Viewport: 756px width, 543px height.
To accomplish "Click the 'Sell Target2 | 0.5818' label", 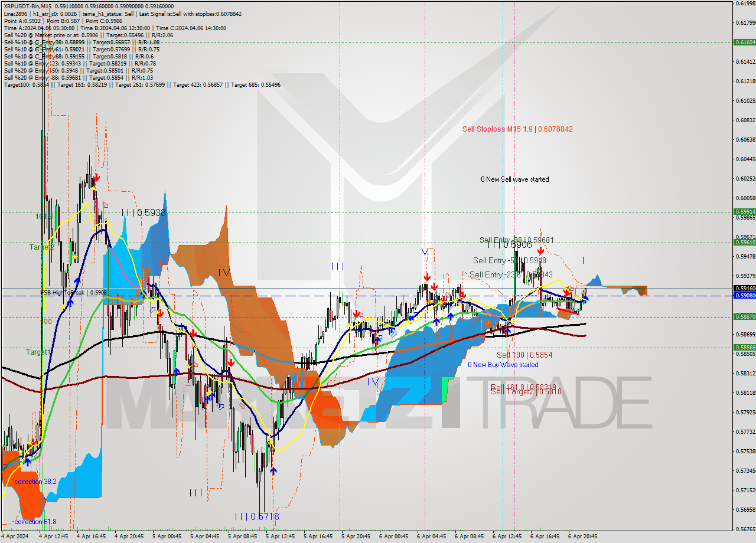I will [x=526, y=391].
